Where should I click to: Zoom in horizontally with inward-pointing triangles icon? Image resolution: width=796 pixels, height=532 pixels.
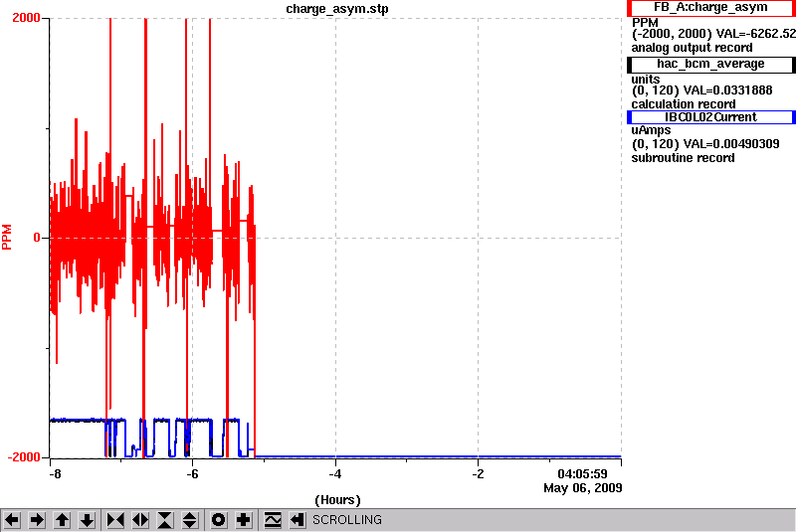click(115, 520)
